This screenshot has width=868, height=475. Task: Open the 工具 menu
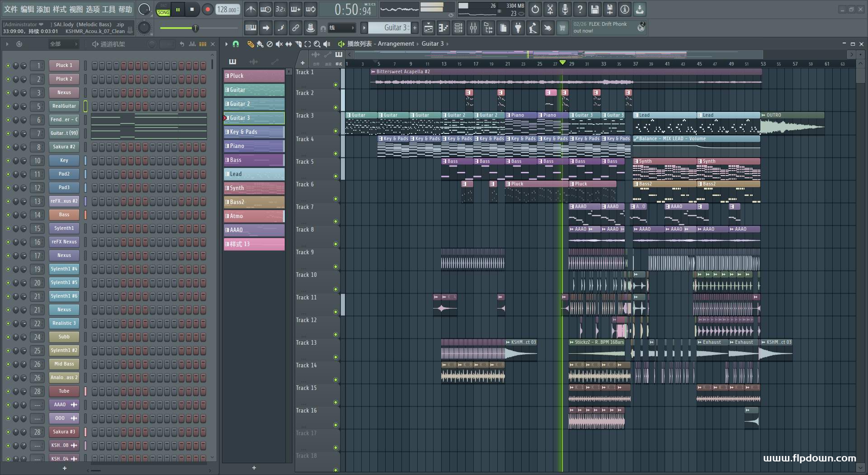pos(108,9)
